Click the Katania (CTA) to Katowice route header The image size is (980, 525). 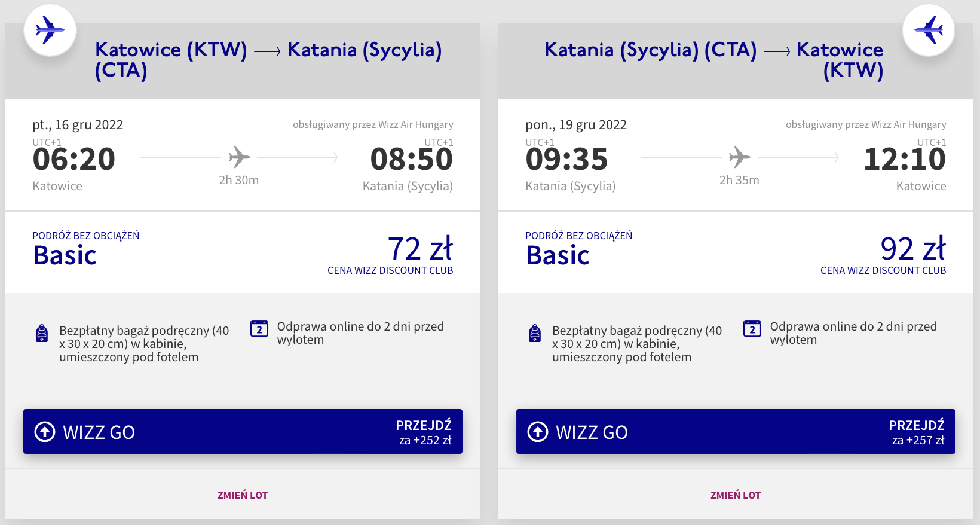pyautogui.click(x=713, y=59)
